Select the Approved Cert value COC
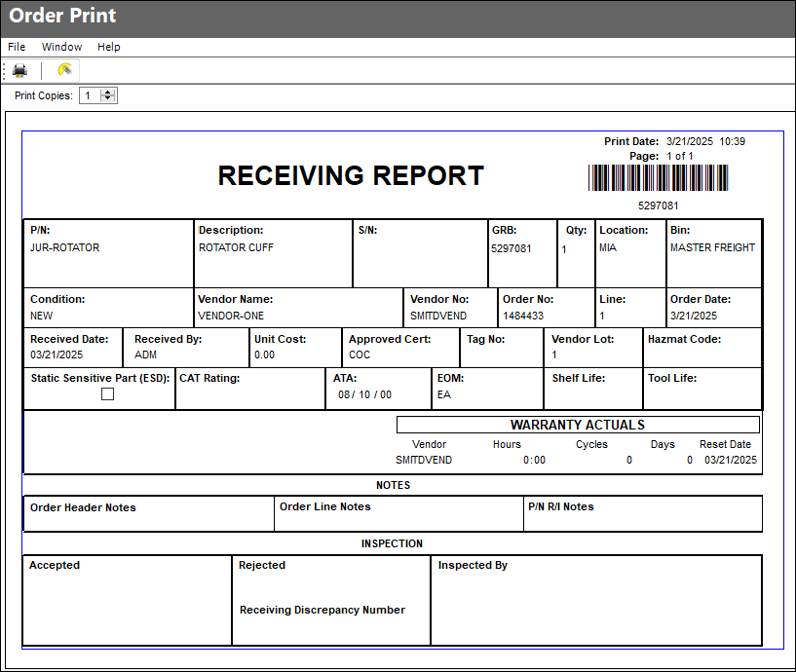Screen dimensions: 796x672 360,355
